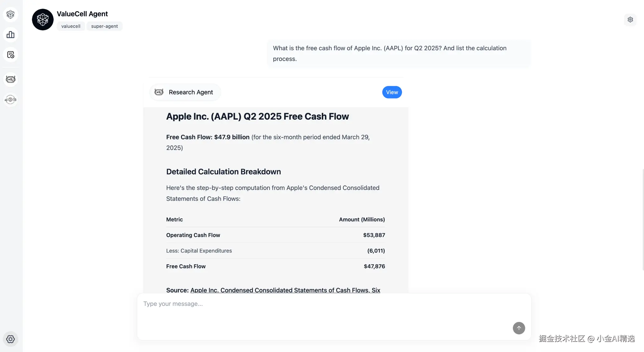This screenshot has height=352, width=644.
Task: Open the conversation history icon with clock
Action: coord(11,55)
